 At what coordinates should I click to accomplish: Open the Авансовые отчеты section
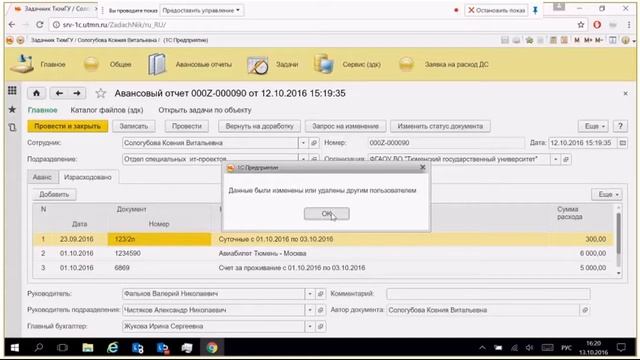(190, 64)
